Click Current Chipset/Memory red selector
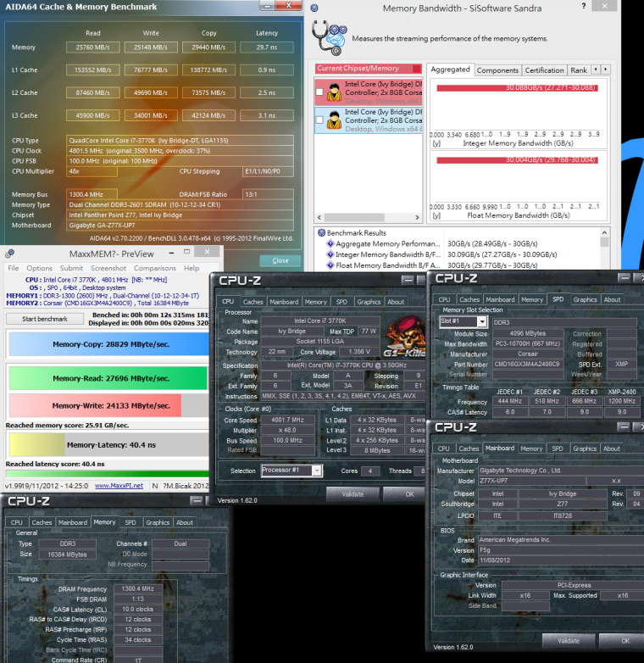The image size is (644, 663). click(x=368, y=69)
